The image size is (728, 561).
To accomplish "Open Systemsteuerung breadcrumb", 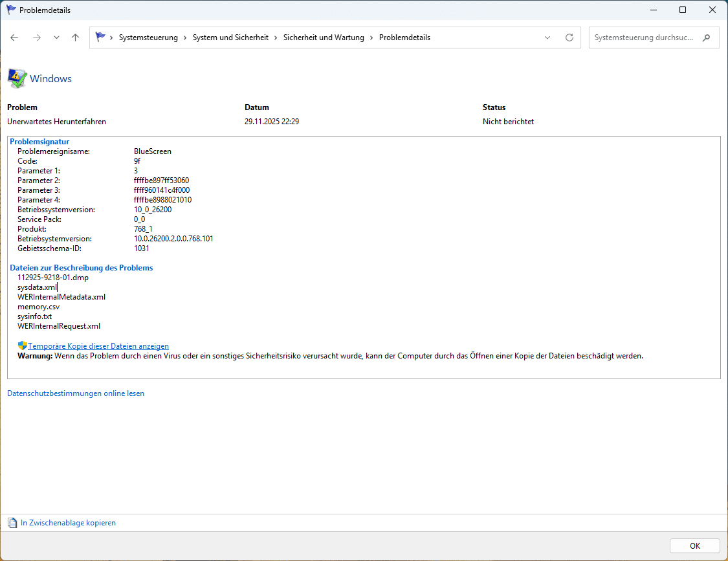I will pyautogui.click(x=148, y=38).
